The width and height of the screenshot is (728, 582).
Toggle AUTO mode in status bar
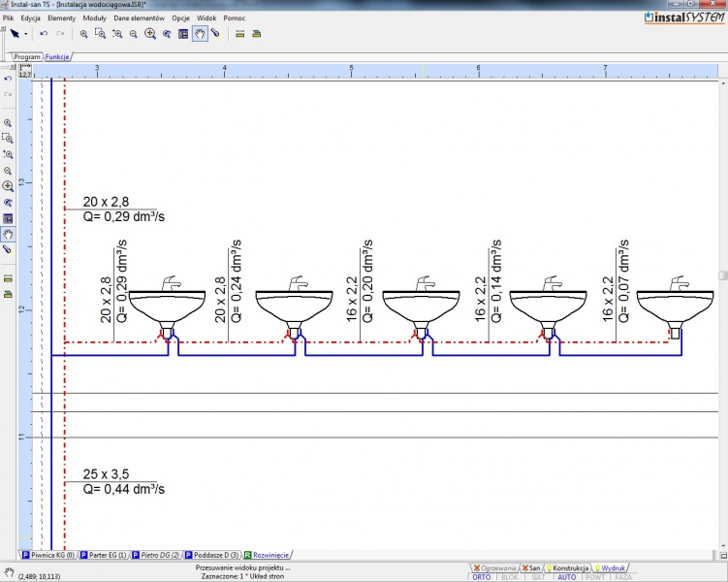point(567,577)
